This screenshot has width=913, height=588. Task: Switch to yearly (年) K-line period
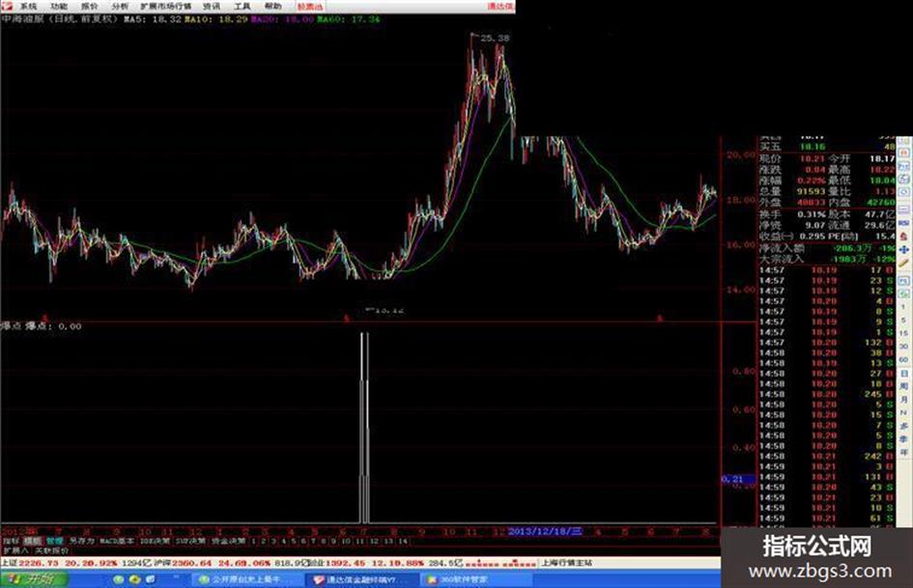[903, 452]
